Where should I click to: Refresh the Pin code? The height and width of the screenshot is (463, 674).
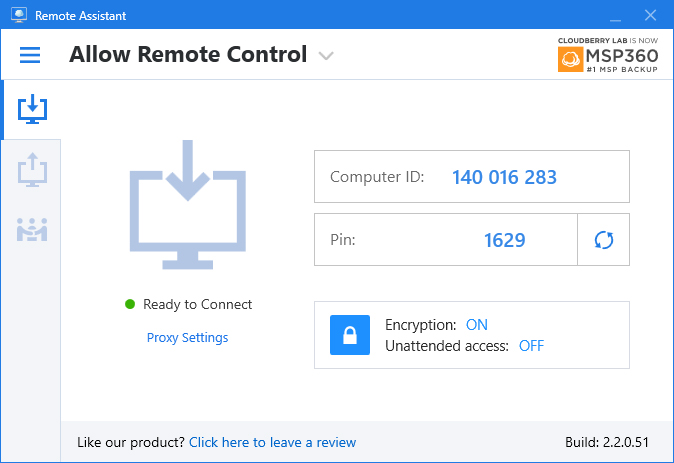pos(603,240)
